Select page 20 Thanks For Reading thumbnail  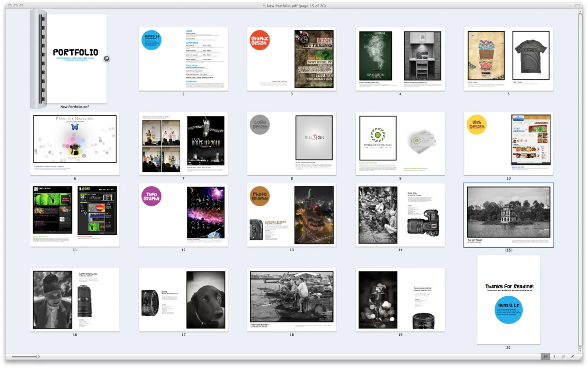(509, 300)
